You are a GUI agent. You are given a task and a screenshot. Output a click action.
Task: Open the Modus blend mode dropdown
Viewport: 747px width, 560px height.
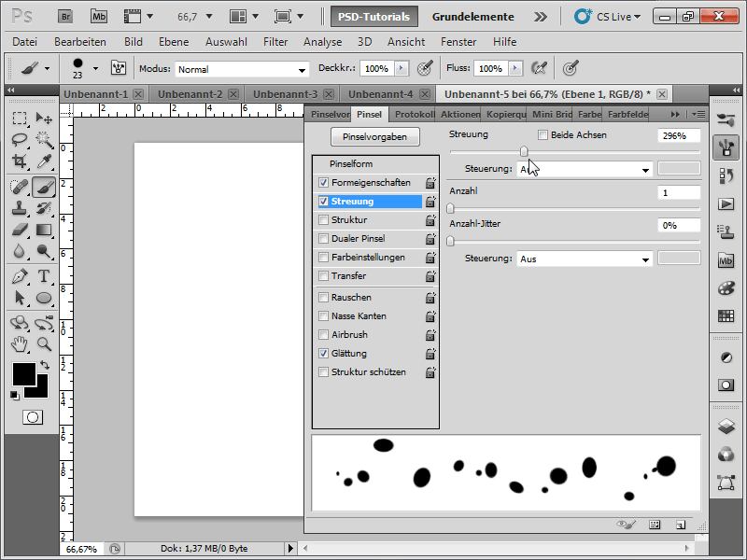(x=242, y=69)
